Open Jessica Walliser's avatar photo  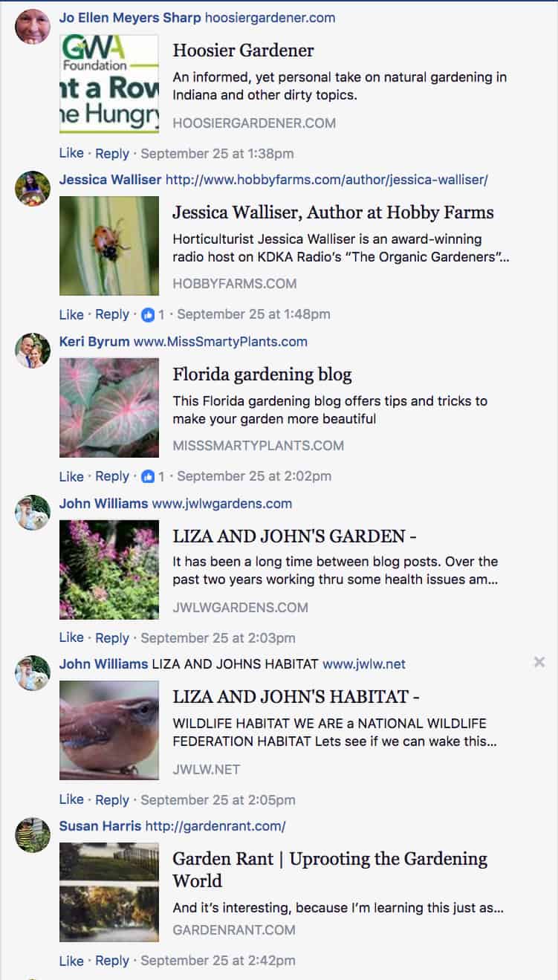(33, 189)
